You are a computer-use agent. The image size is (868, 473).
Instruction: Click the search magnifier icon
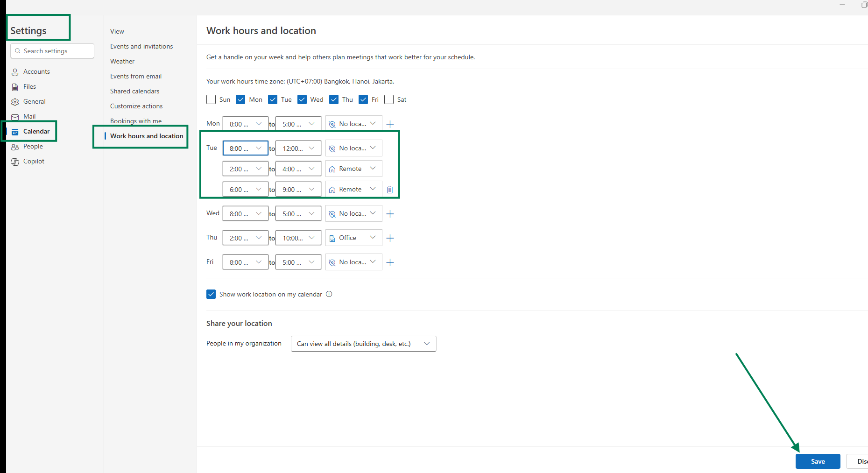tap(18, 51)
